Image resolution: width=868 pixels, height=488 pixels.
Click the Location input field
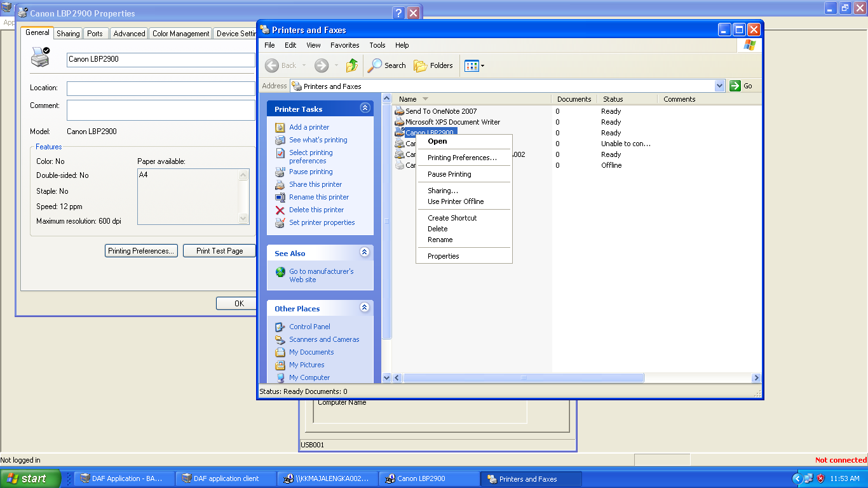[x=161, y=88]
